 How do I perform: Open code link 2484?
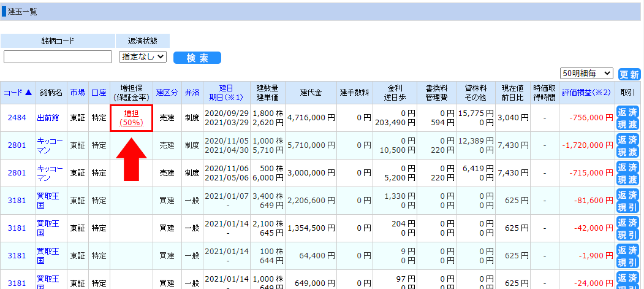point(17,118)
